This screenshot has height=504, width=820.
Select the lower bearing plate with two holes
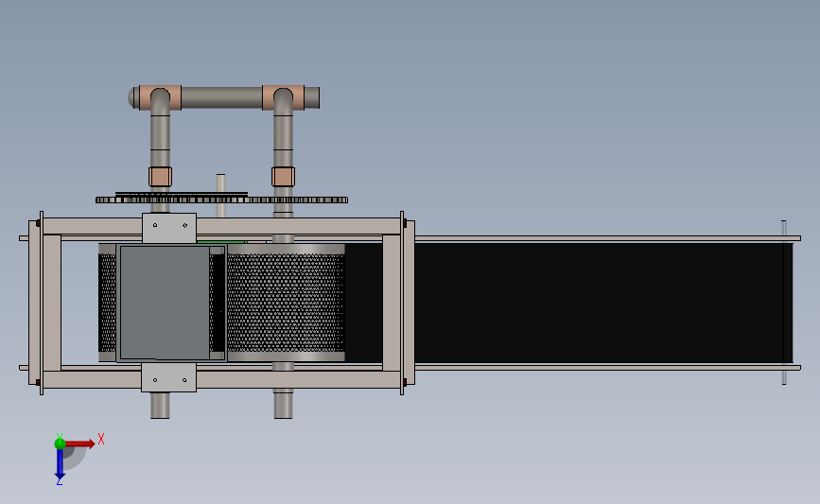pos(168,377)
